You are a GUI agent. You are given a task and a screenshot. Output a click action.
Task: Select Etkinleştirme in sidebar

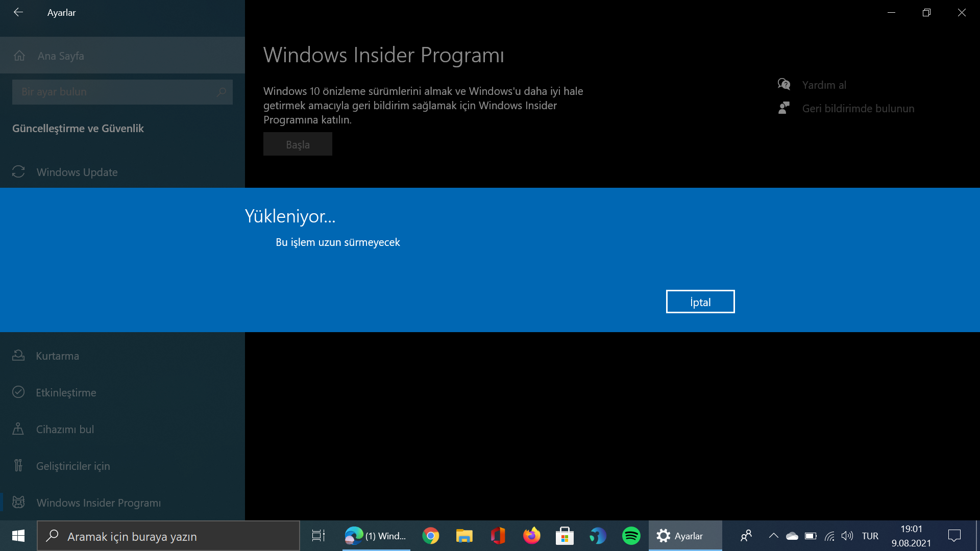click(x=66, y=392)
